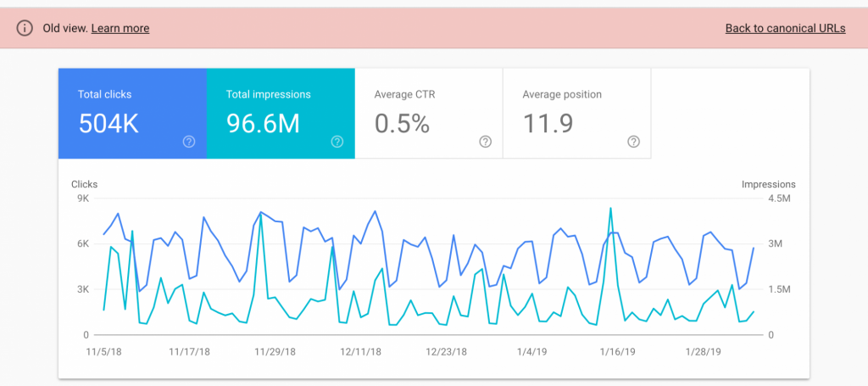Enable the Average CTR metric card
The image size is (868, 386).
point(428,114)
